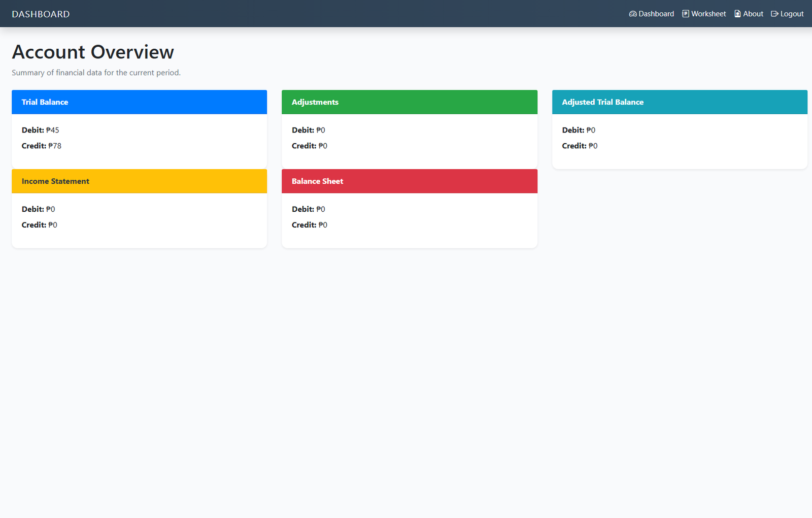Click the speedometer icon beside Dashboard
The height and width of the screenshot is (518, 812).
632,14
